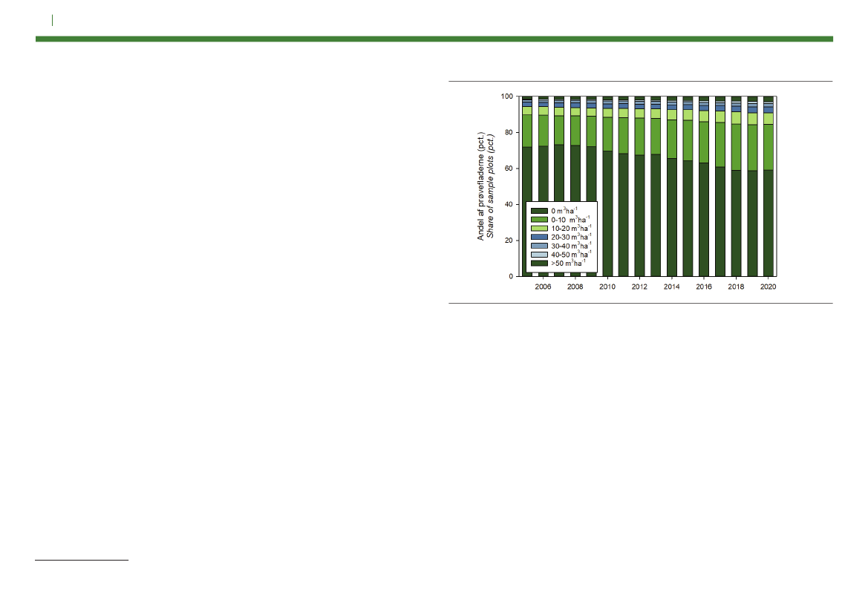868x614 pixels.
Task: Click the dark green segment of the 2016 bar
Action: (704, 220)
